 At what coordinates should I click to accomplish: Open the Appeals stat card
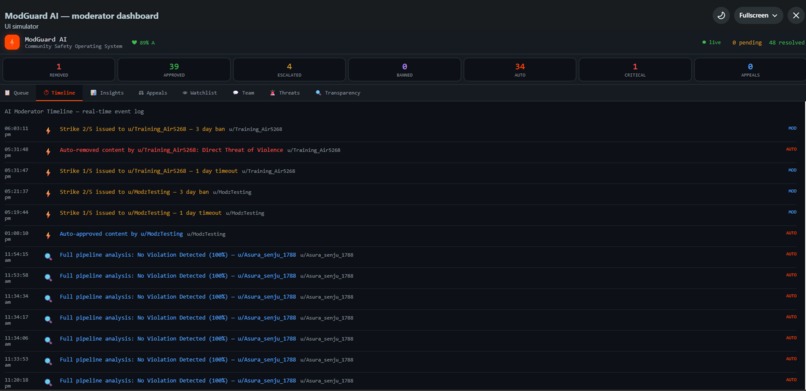point(750,69)
